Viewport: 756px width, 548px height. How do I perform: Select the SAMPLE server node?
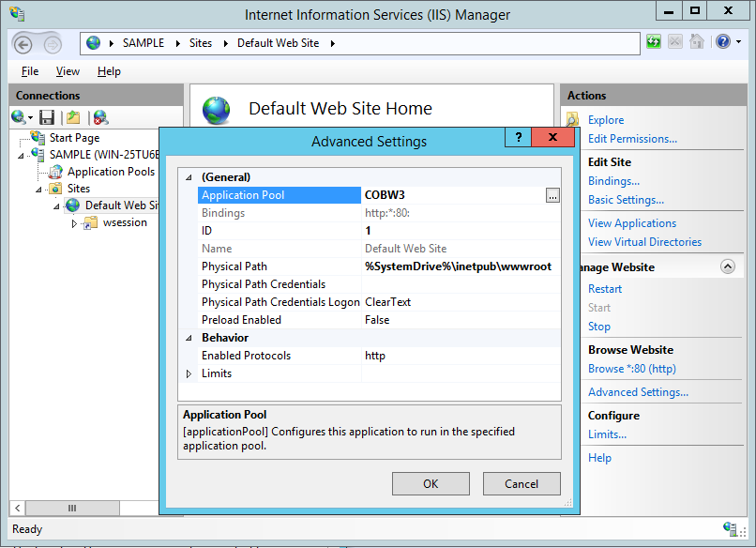tap(104, 155)
